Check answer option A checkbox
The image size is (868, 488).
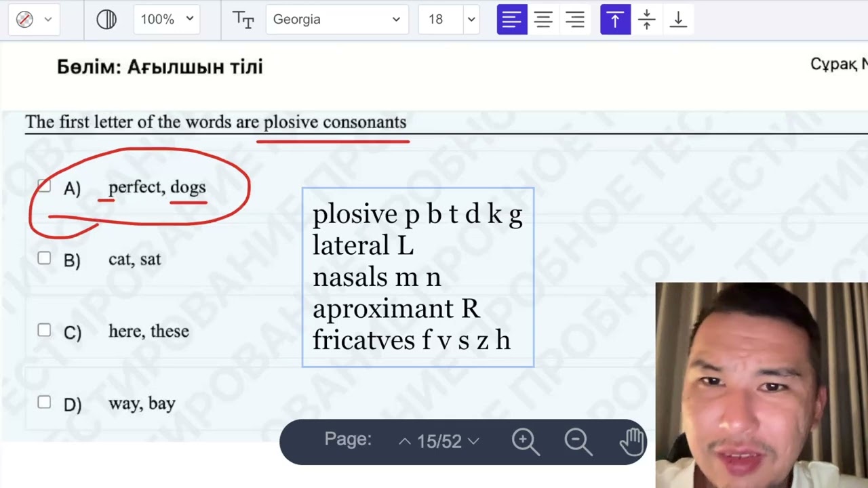click(44, 186)
